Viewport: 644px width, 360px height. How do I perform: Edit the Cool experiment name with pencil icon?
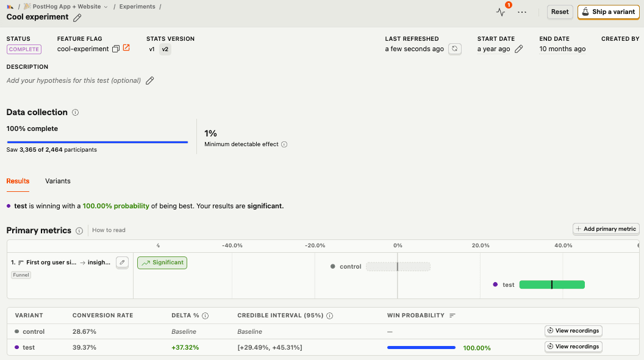click(x=77, y=18)
